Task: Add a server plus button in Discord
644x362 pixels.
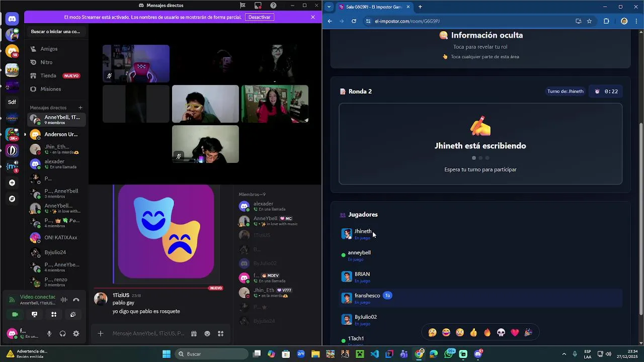Action: [12, 183]
